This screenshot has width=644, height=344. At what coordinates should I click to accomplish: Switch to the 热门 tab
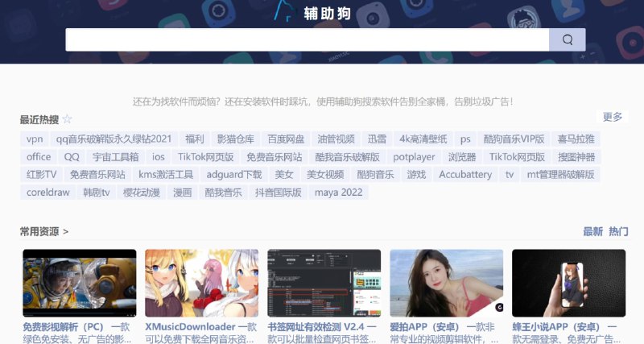tap(618, 231)
